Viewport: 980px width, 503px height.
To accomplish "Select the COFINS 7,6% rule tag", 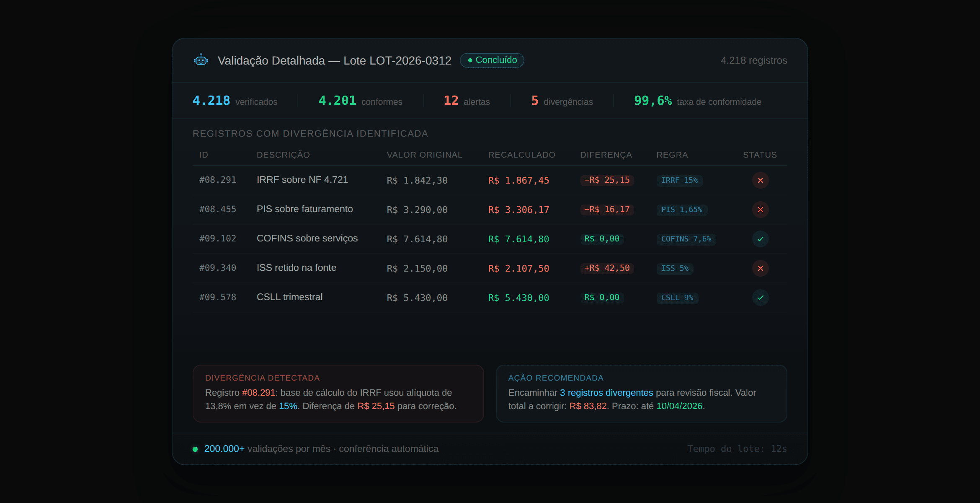I will pyautogui.click(x=686, y=239).
